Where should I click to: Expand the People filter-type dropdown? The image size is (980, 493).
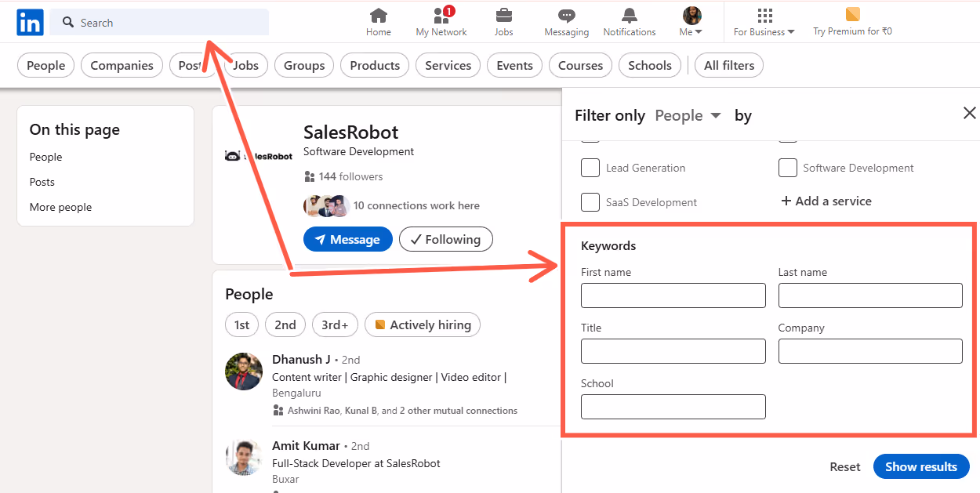pyautogui.click(x=688, y=115)
